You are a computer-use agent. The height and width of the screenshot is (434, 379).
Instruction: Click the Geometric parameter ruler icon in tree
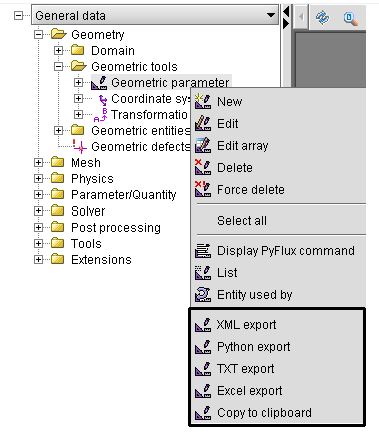point(99,83)
